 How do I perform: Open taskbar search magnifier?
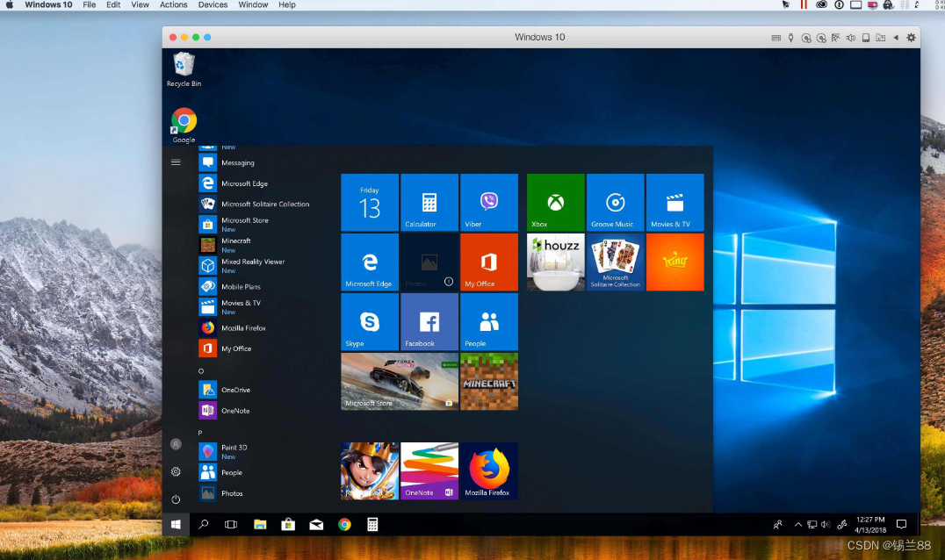pos(204,525)
